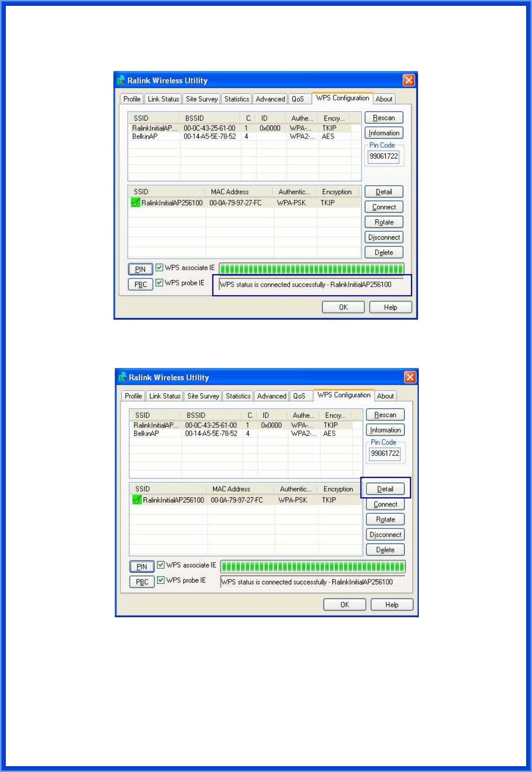The height and width of the screenshot is (772, 532).
Task: Select Advanced tab in lower window
Action: (272, 396)
